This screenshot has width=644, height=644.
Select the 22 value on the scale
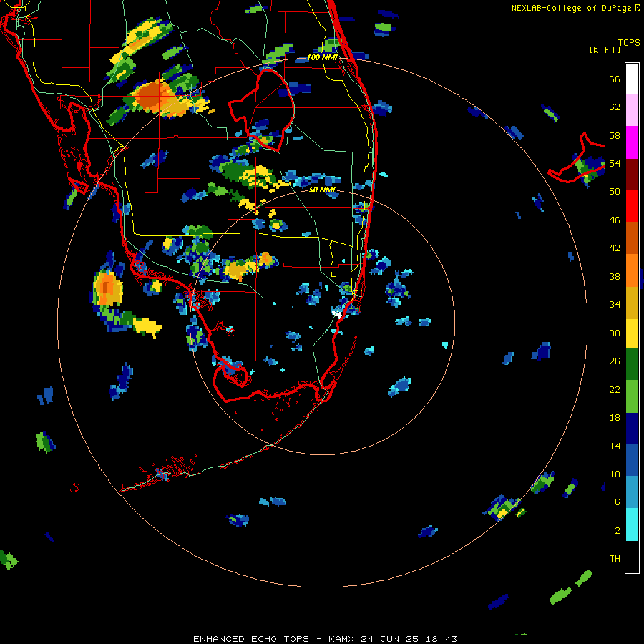tap(615, 389)
